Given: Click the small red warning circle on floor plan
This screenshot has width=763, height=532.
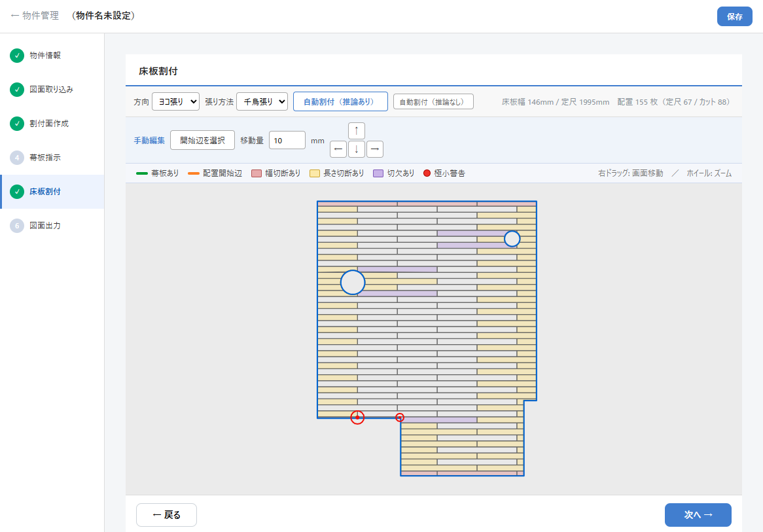Looking at the screenshot, I should tap(400, 417).
